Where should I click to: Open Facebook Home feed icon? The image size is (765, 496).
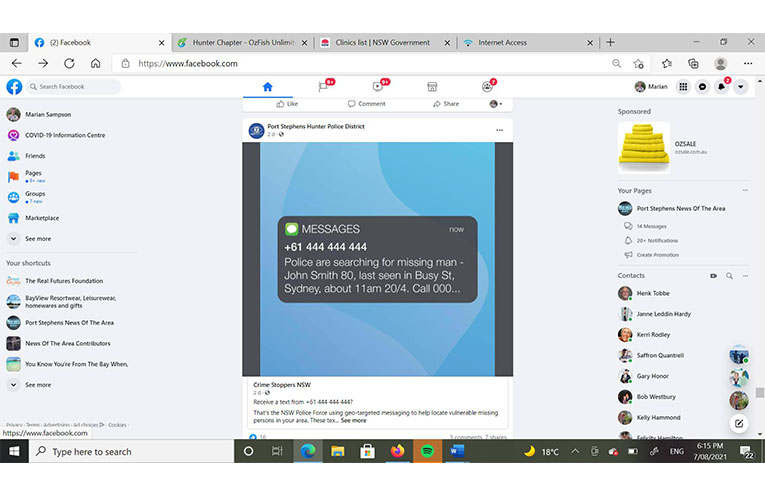[267, 87]
